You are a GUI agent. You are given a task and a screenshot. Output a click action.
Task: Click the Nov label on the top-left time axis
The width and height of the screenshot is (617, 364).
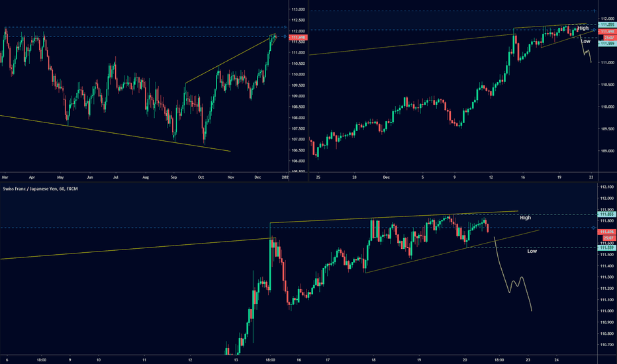click(x=230, y=177)
